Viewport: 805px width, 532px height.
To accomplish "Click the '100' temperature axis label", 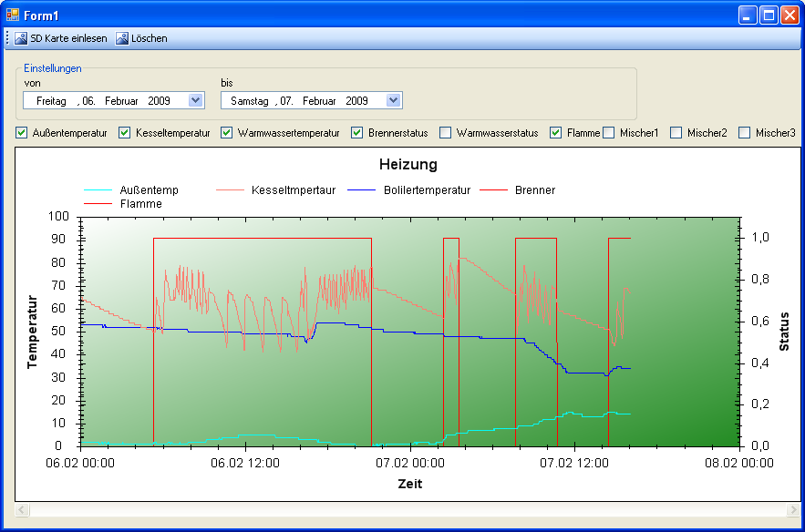I will coord(58,217).
